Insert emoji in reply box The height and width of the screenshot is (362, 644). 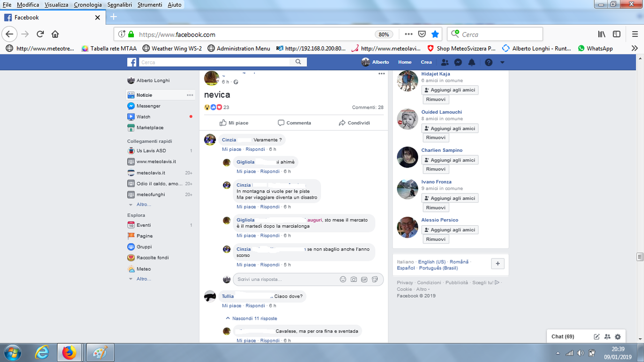pyautogui.click(x=343, y=279)
